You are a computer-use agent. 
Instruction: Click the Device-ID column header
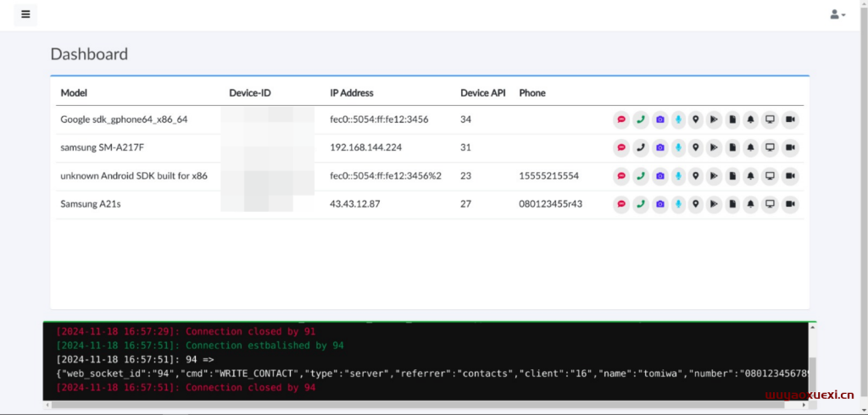pyautogui.click(x=250, y=93)
